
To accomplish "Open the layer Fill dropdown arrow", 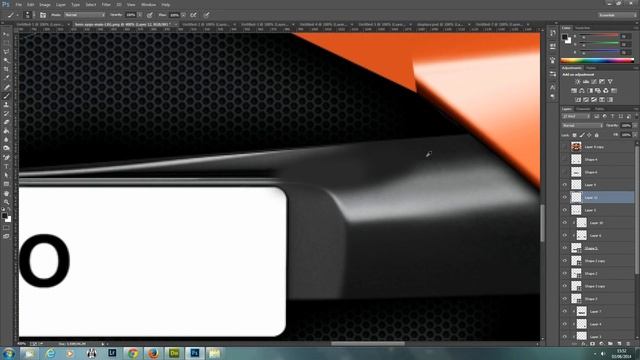I will pos(635,135).
